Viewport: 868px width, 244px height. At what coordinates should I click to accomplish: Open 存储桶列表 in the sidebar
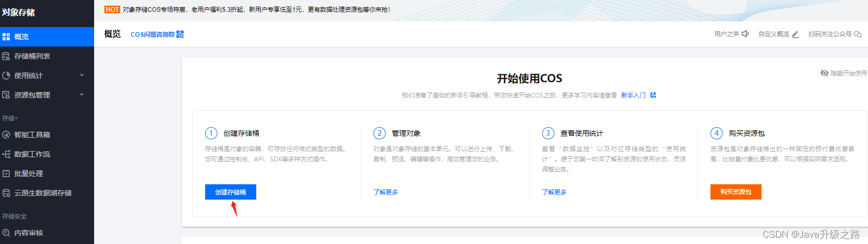click(x=47, y=56)
